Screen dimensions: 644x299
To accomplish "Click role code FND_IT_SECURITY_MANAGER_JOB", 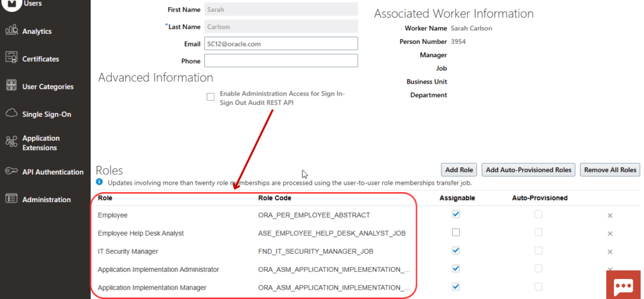I will pos(316,251).
